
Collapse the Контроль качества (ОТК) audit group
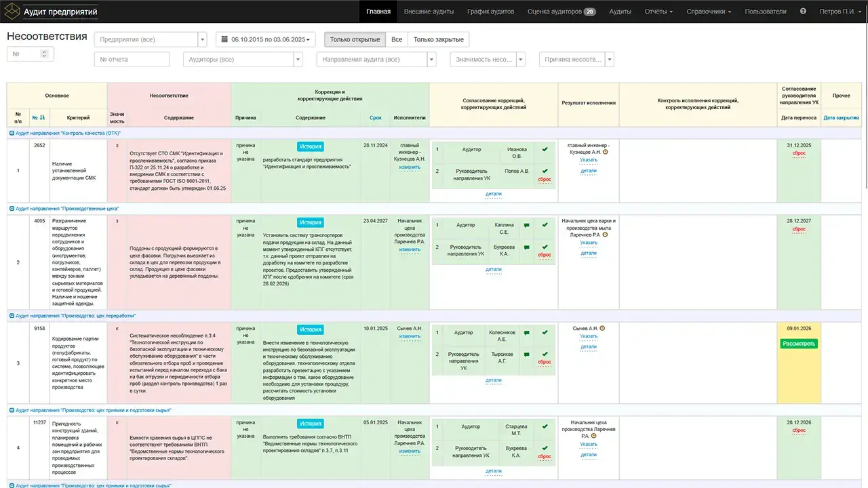(x=12, y=134)
